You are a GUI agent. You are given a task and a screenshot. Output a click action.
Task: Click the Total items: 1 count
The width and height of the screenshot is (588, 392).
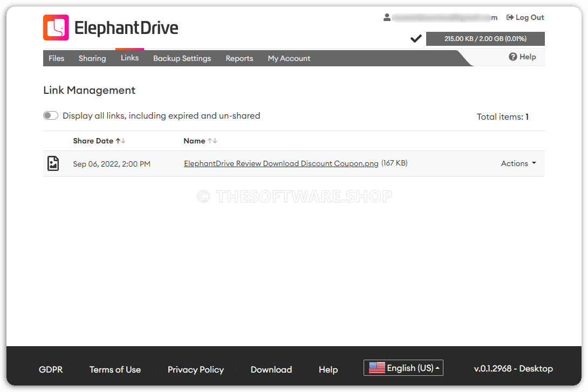(x=503, y=116)
